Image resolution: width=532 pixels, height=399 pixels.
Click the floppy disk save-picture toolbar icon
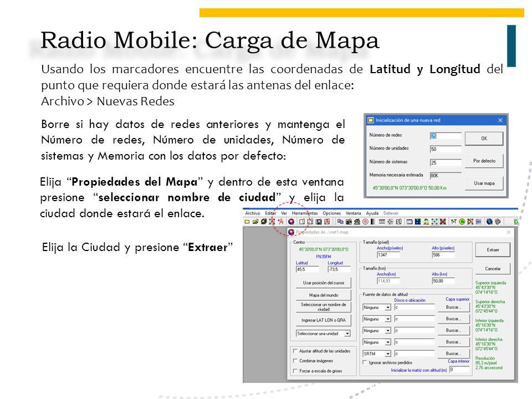click(319, 222)
